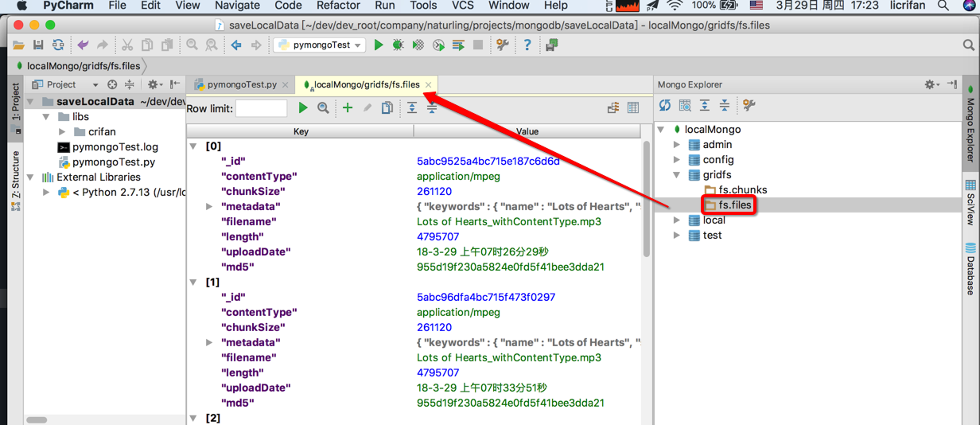This screenshot has width=980, height=425.
Task: Expand the admin database node
Action: pyautogui.click(x=677, y=145)
